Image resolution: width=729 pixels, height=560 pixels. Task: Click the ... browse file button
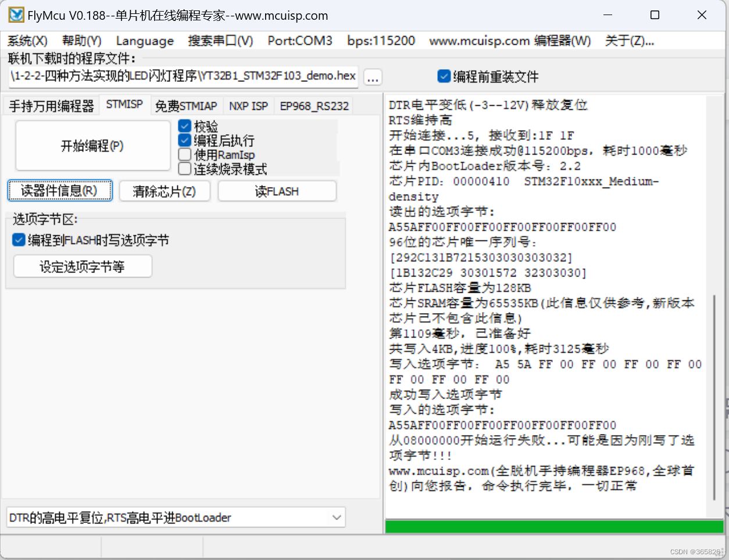click(373, 77)
